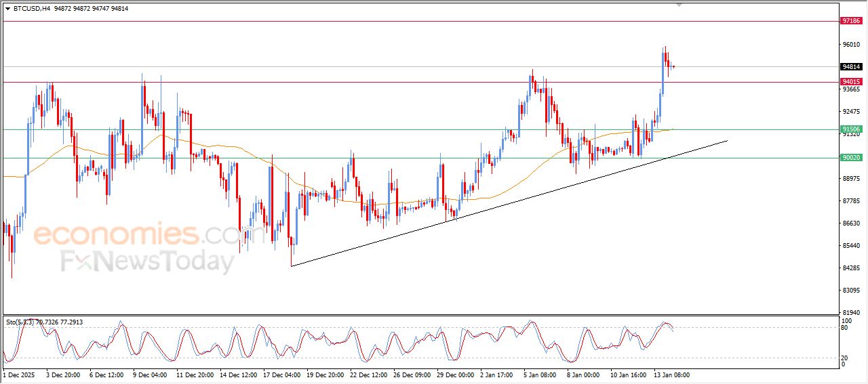Click the 14 Dec 12:00 time label
The image size is (868, 384).
[238, 375]
